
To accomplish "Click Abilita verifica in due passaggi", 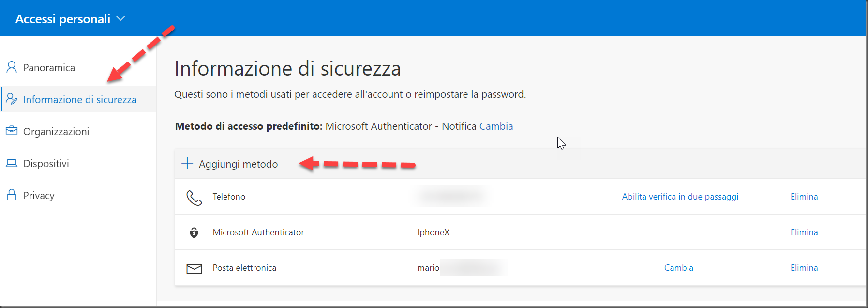I will tap(680, 196).
